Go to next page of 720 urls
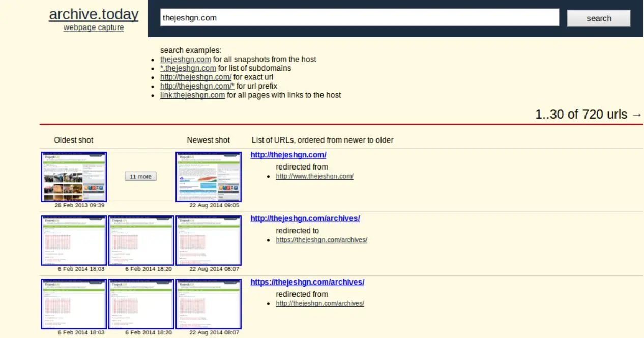This screenshot has width=644, height=338. coord(637,115)
